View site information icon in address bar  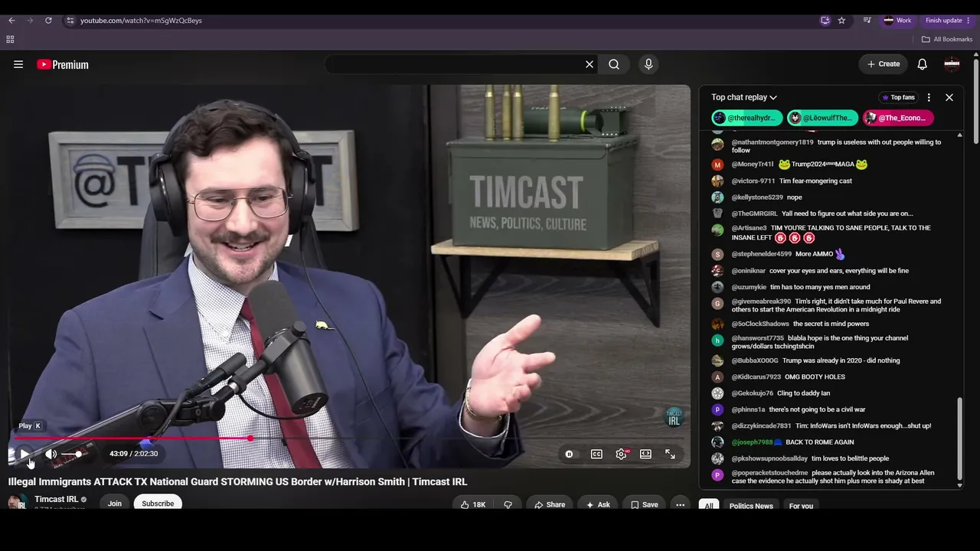pyautogui.click(x=70, y=21)
